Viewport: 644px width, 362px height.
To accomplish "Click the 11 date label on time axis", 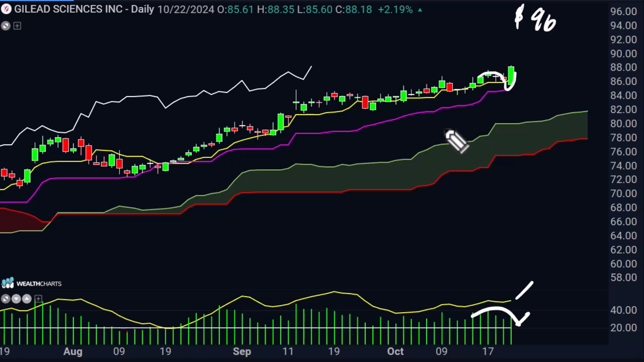I will pos(288,352).
